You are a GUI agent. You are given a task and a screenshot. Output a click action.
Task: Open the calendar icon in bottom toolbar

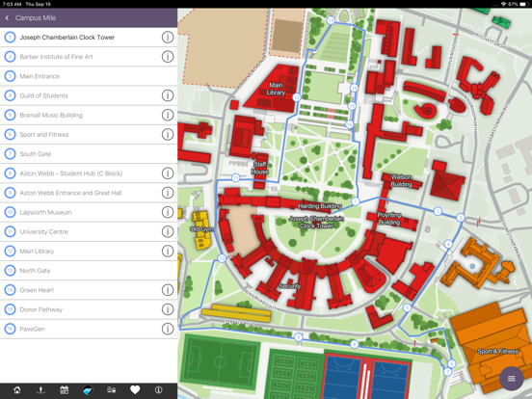coord(65,390)
